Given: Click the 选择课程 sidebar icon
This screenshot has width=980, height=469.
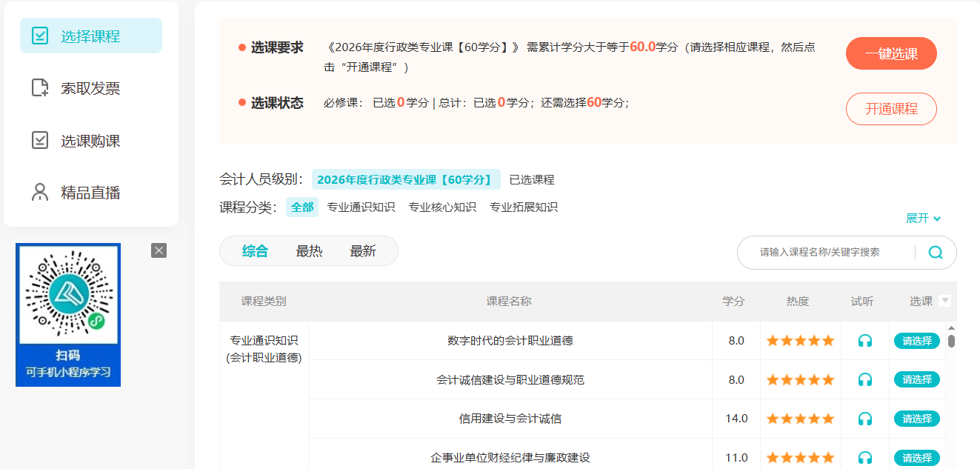Looking at the screenshot, I should (40, 36).
